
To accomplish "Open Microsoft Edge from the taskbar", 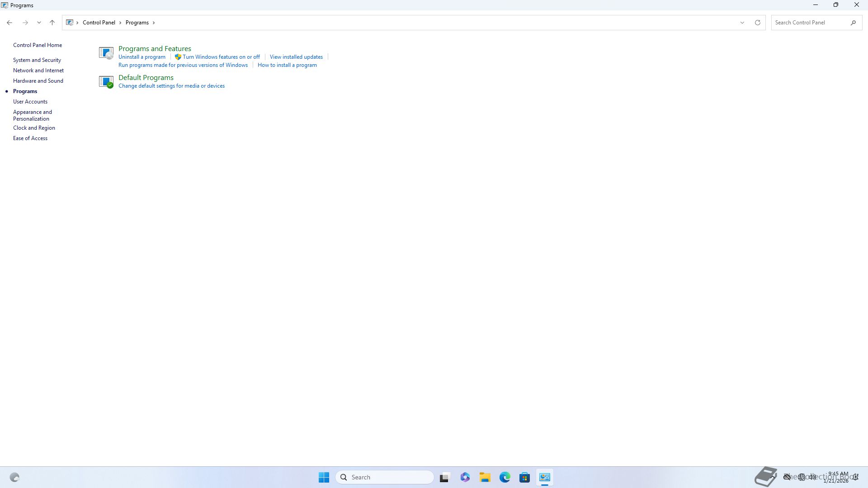I will [505, 477].
